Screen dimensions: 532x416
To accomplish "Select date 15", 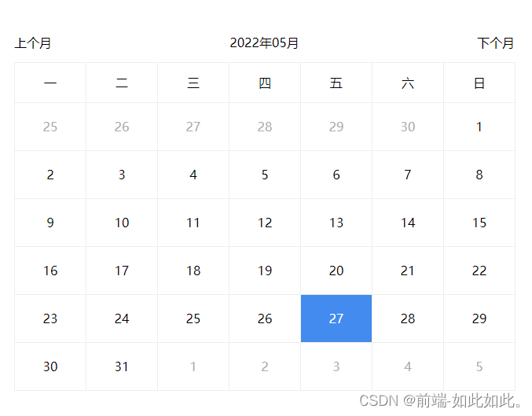I will [x=479, y=223].
